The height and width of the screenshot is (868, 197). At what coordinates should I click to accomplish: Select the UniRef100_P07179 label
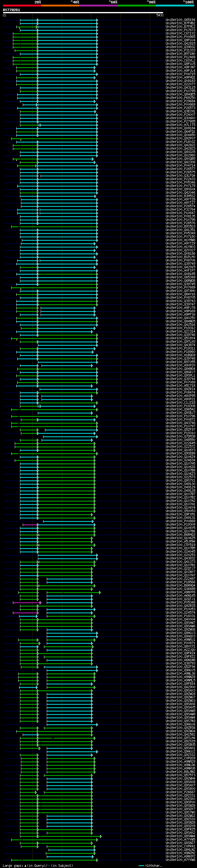pyautogui.click(x=180, y=186)
